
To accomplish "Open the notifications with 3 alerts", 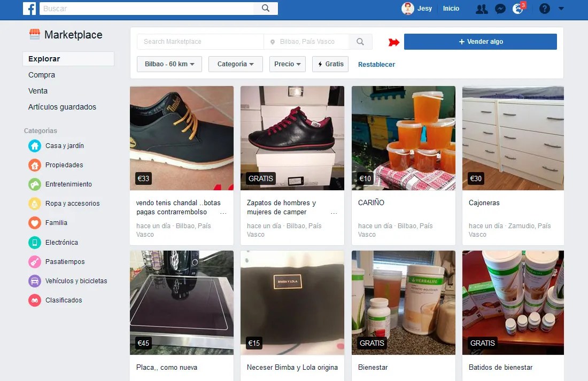I will click(517, 9).
